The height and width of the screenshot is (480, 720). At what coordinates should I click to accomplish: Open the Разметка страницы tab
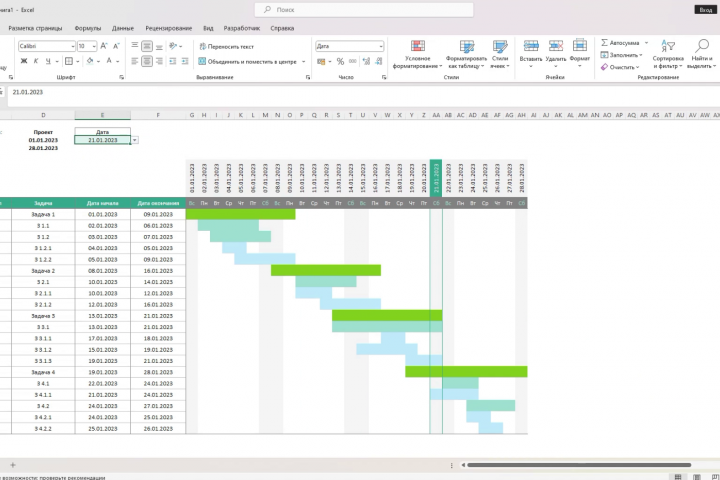[35, 28]
